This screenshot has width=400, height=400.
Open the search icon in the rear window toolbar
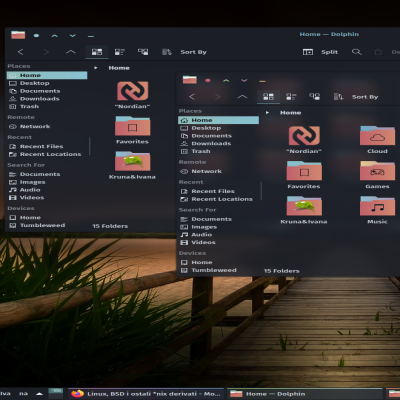[x=357, y=52]
